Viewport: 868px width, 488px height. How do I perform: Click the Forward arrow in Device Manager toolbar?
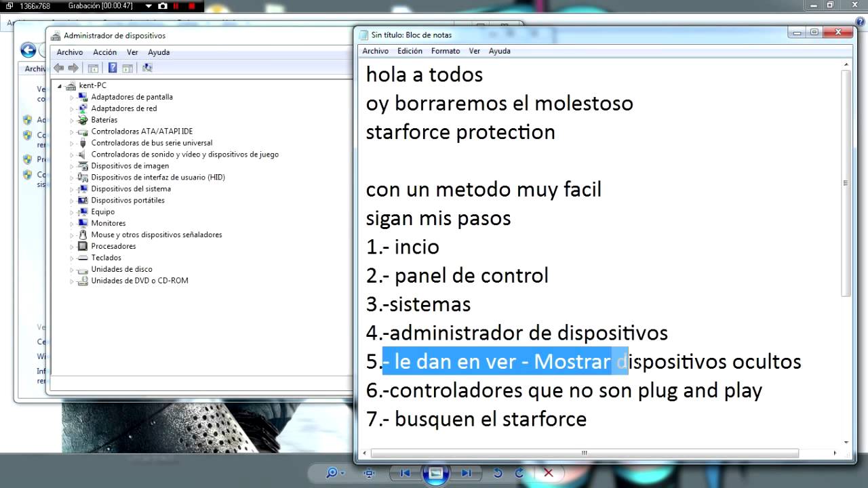point(73,68)
